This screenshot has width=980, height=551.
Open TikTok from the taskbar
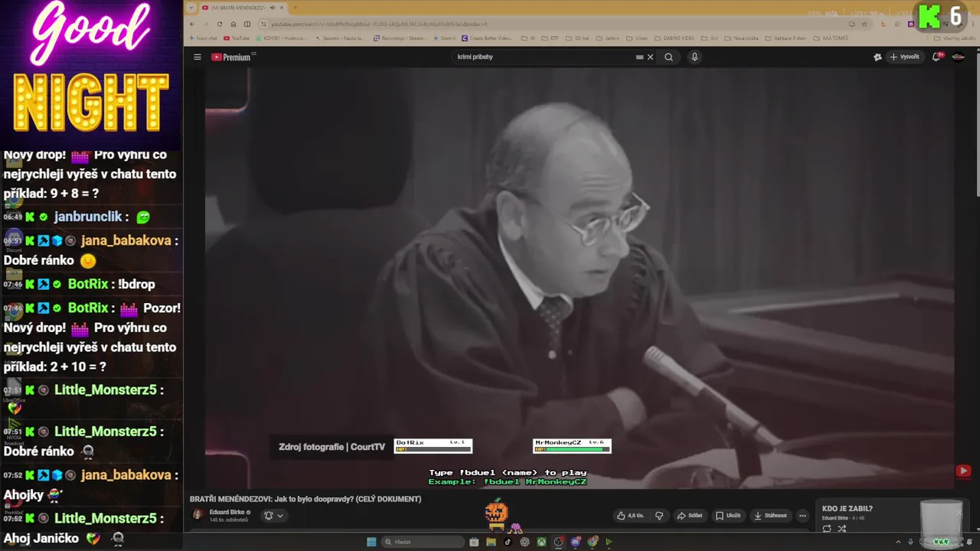(x=508, y=542)
